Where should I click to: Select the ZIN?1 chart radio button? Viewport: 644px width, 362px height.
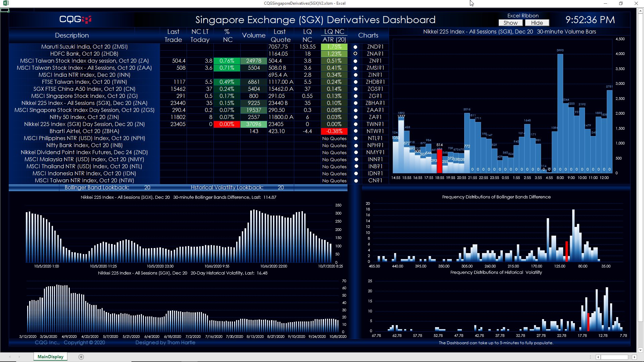point(355,75)
